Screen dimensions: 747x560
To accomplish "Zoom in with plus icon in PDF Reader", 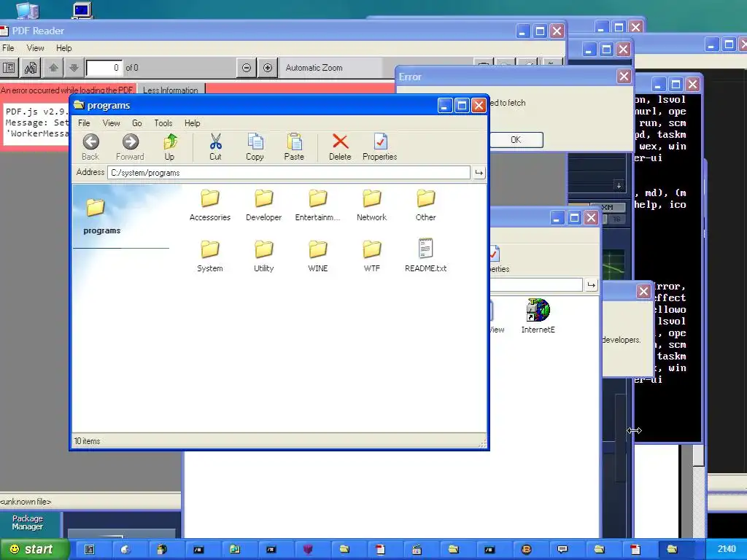I will pyautogui.click(x=268, y=68).
